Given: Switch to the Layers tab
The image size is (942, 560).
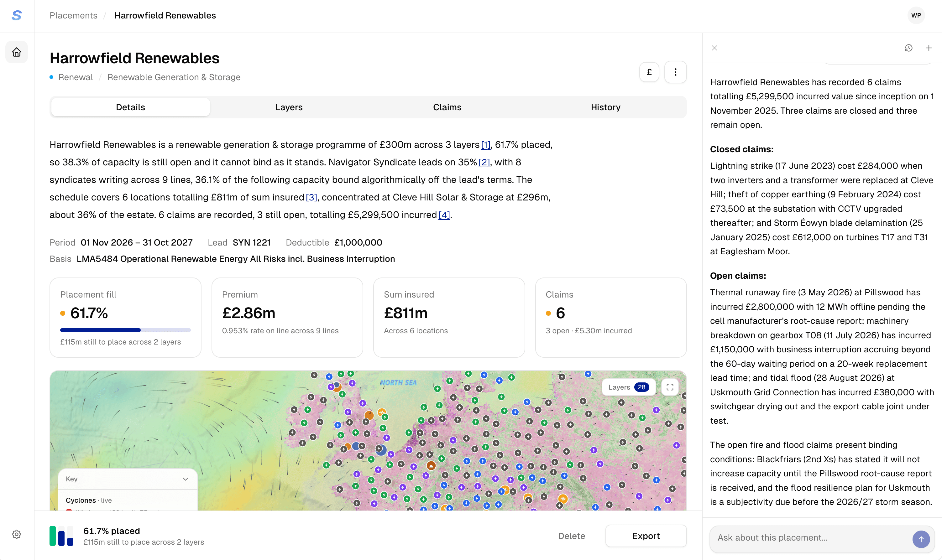Looking at the screenshot, I should click(x=289, y=107).
